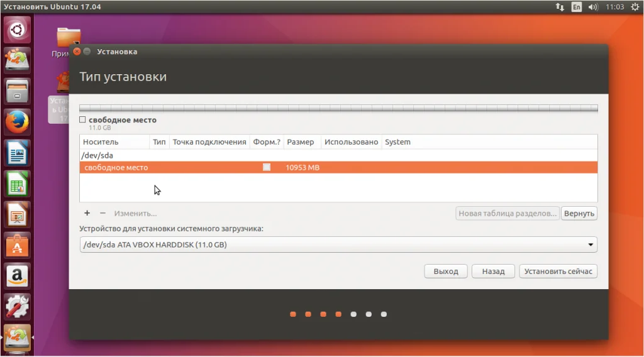Click the 11.0 GB legend label

click(x=100, y=128)
